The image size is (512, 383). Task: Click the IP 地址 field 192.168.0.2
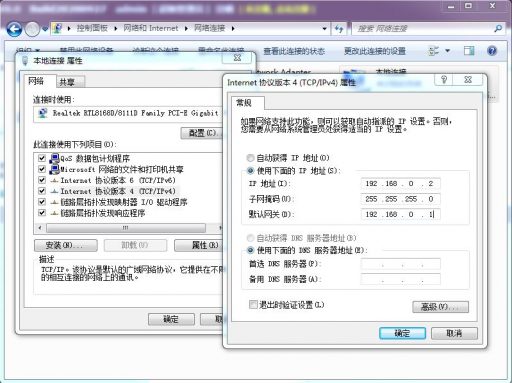400,184
